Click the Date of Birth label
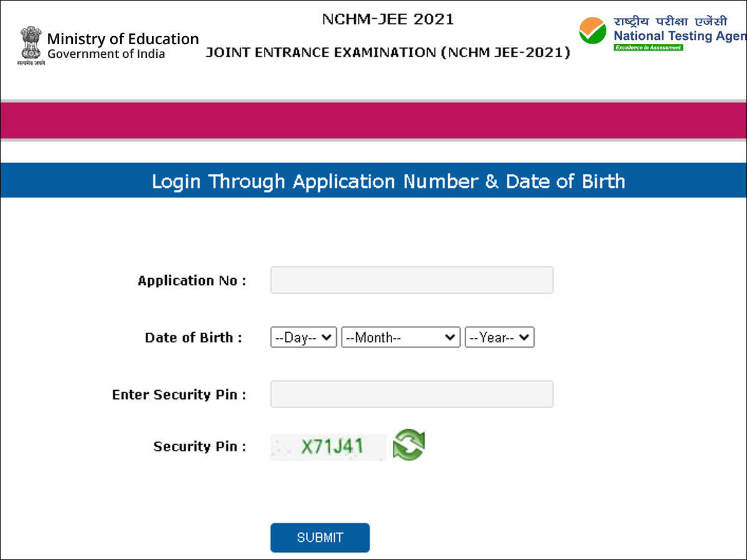747x560 pixels. click(x=193, y=338)
